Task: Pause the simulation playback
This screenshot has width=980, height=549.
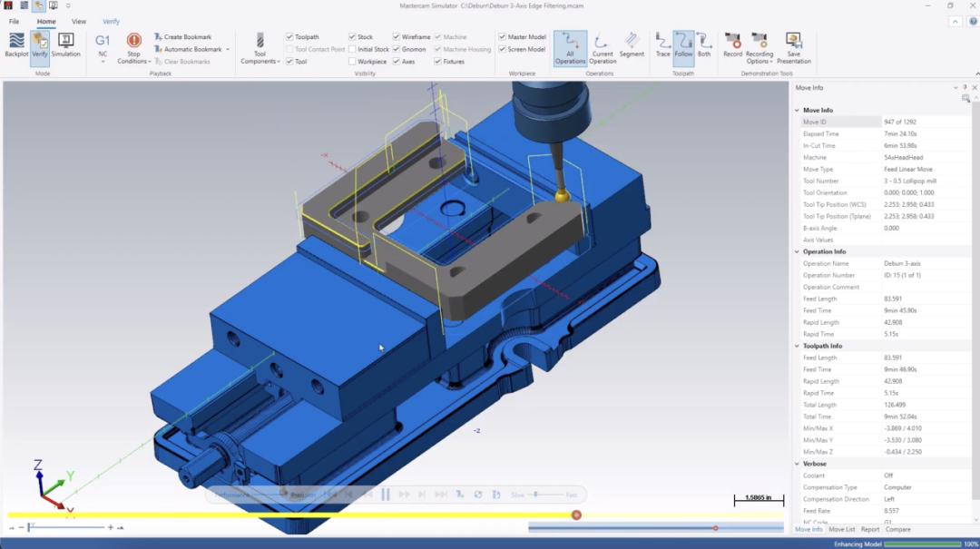Action: (386, 495)
